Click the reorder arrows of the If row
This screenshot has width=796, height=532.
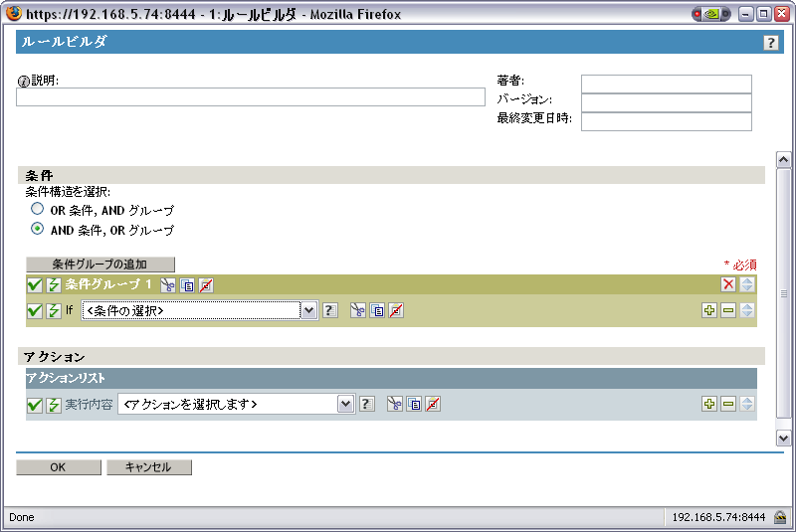pos(747,310)
